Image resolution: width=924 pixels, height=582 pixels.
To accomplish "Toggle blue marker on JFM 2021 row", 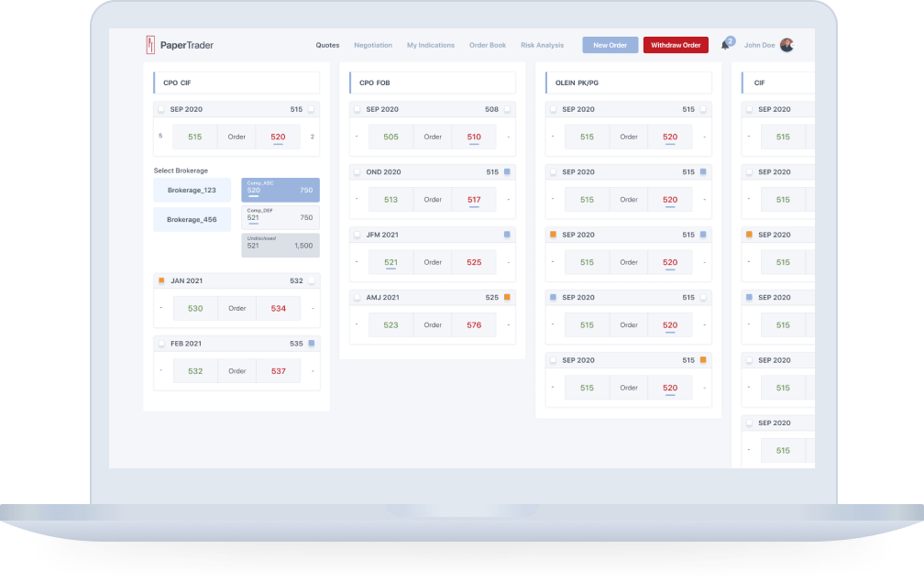I will [x=508, y=235].
